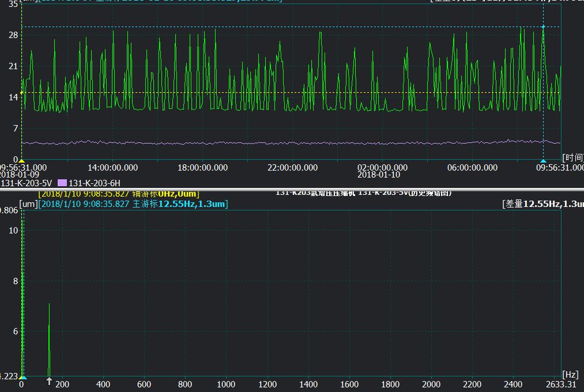The height and width of the screenshot is (392, 584).
Task: Click the 21 value on trend amplitude axis
Action: (x=13, y=66)
